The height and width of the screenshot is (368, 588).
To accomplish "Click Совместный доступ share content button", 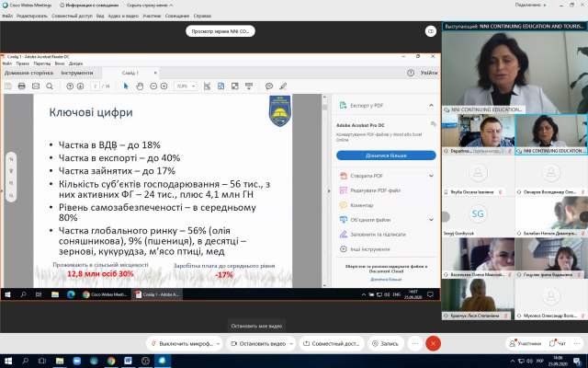I will pos(332,343).
